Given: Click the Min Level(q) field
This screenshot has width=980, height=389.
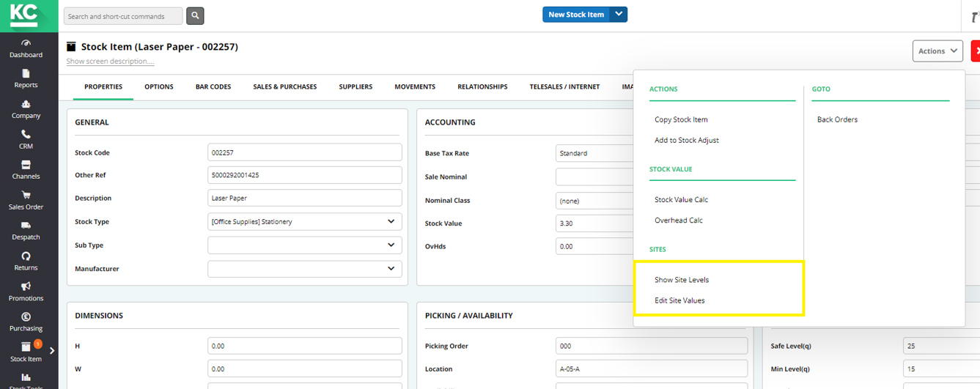Looking at the screenshot, I should click(x=941, y=368).
